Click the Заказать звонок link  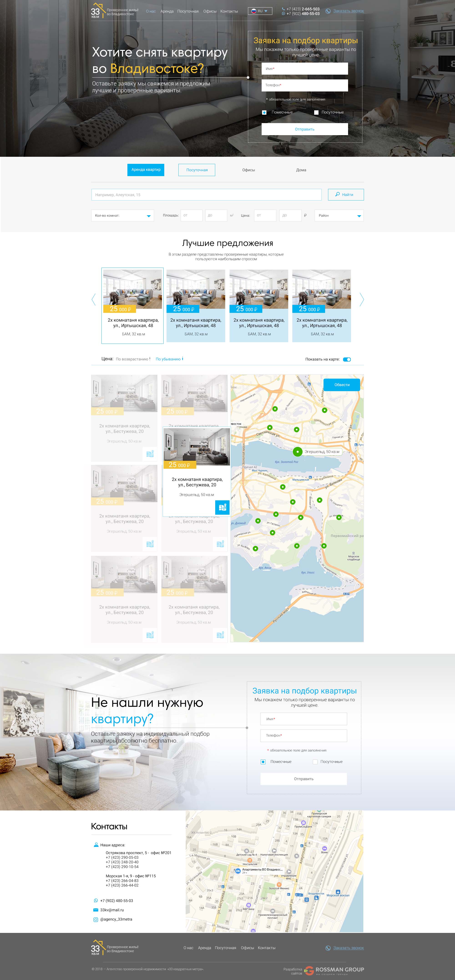coord(348,11)
